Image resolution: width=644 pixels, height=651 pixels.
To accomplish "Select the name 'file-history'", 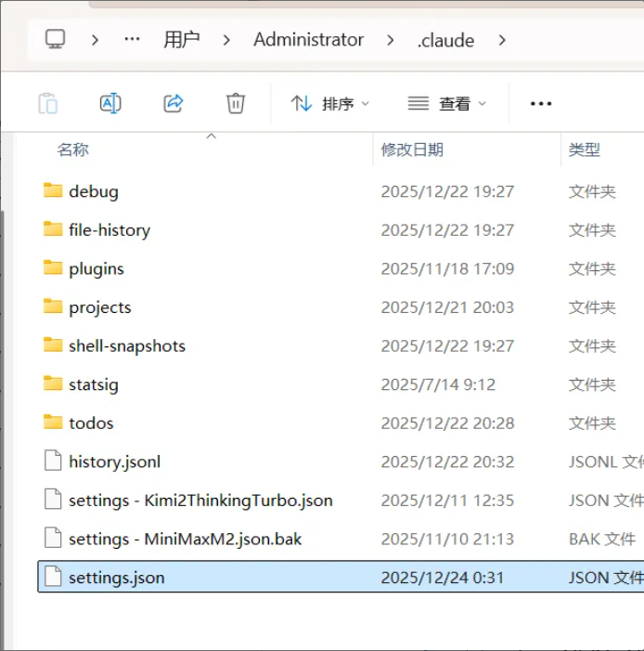I will point(109,230).
